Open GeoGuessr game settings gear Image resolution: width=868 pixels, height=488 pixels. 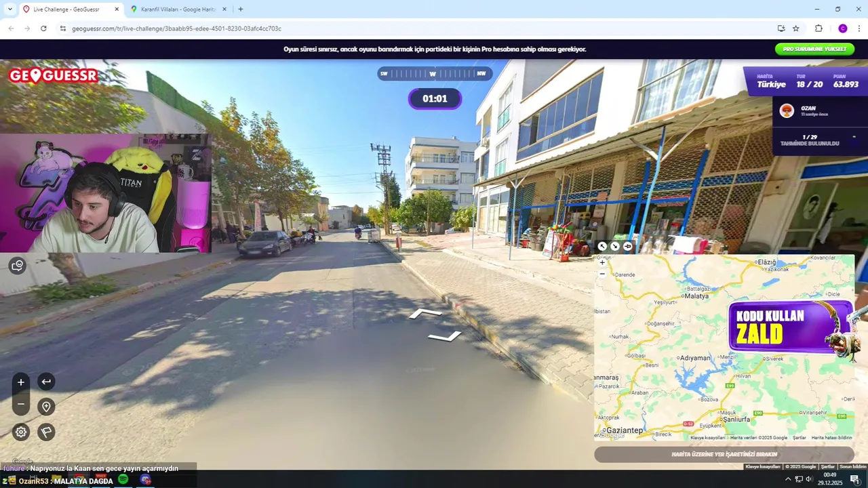click(21, 432)
